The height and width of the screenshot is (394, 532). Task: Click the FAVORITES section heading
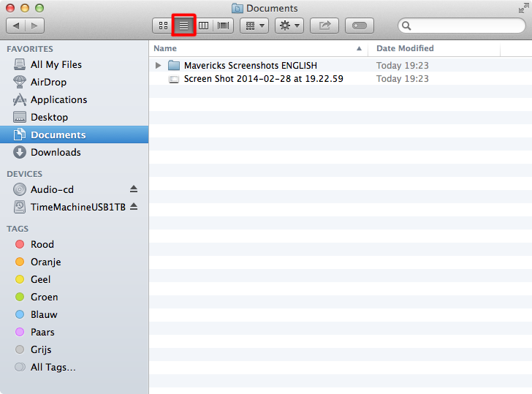[30, 49]
